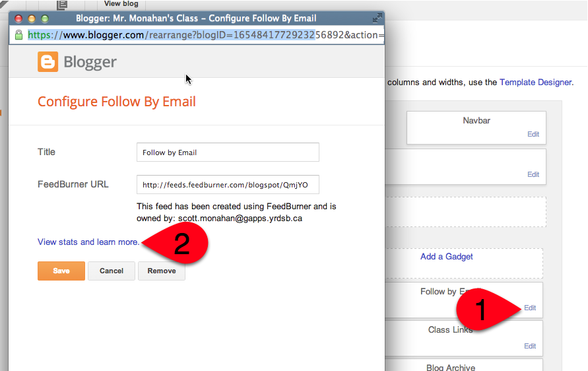The height and width of the screenshot is (371, 588).
Task: Click the posts page icon beside View blog
Action: point(62,5)
